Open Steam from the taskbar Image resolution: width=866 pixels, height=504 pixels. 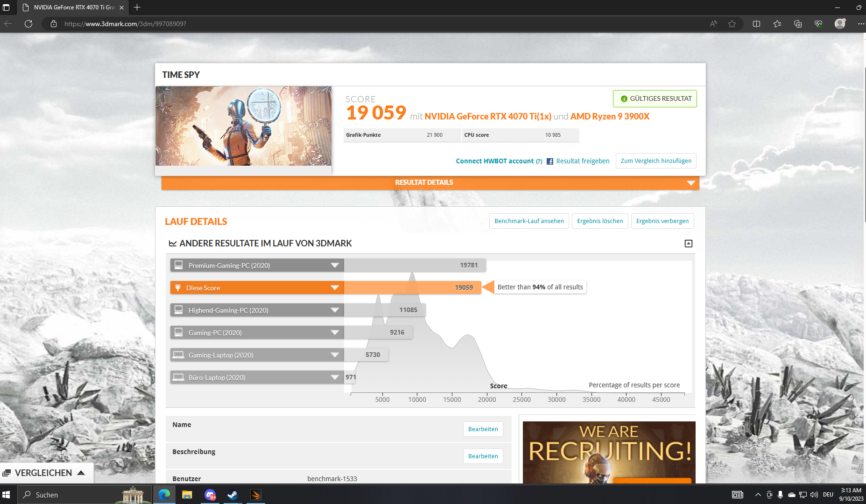(x=232, y=495)
